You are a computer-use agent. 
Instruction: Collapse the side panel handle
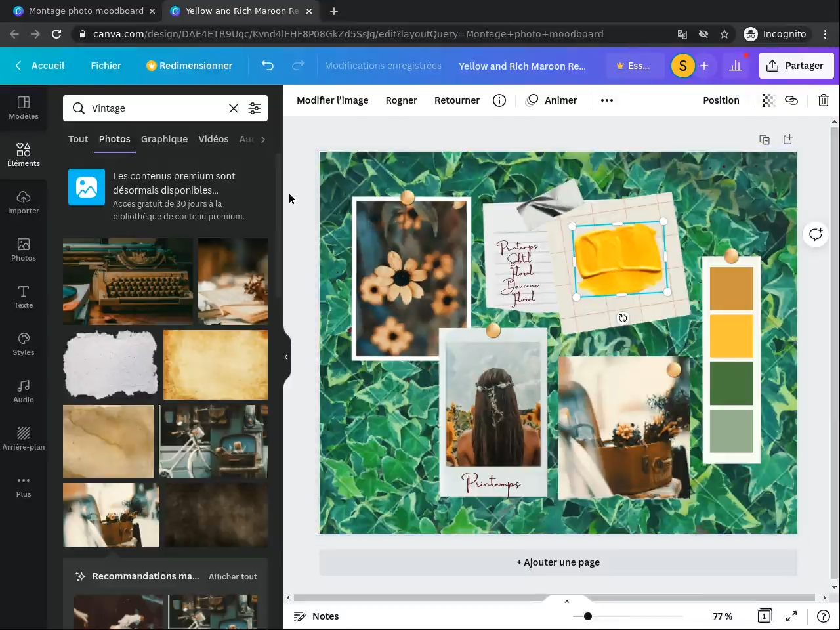(x=286, y=357)
